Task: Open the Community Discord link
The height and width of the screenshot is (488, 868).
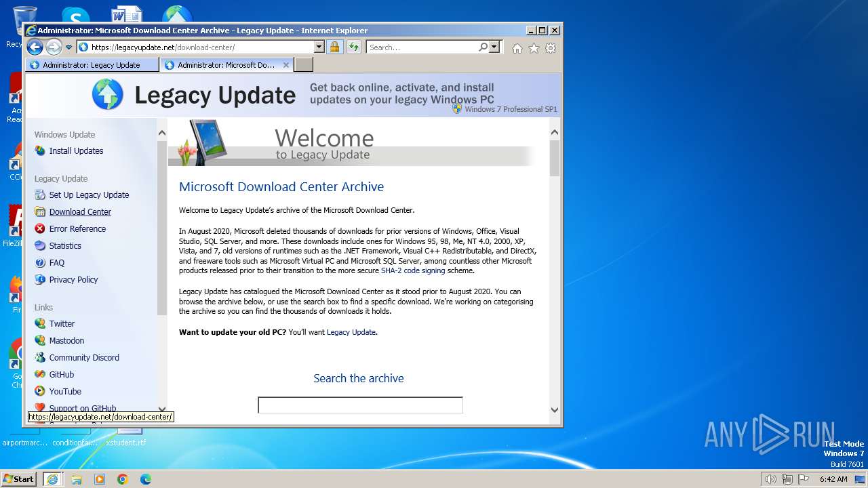Action: [x=84, y=358]
